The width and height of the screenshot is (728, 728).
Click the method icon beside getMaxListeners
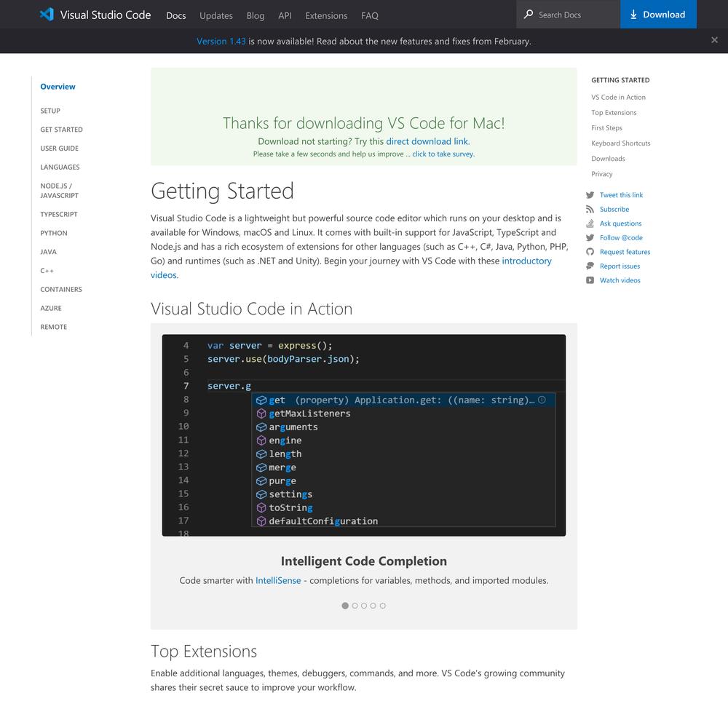[261, 414]
